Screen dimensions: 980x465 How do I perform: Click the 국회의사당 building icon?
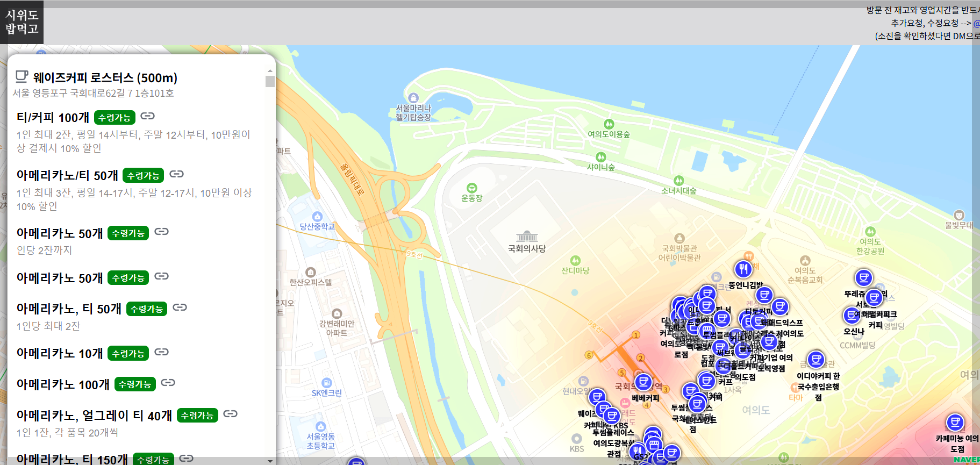[527, 237]
